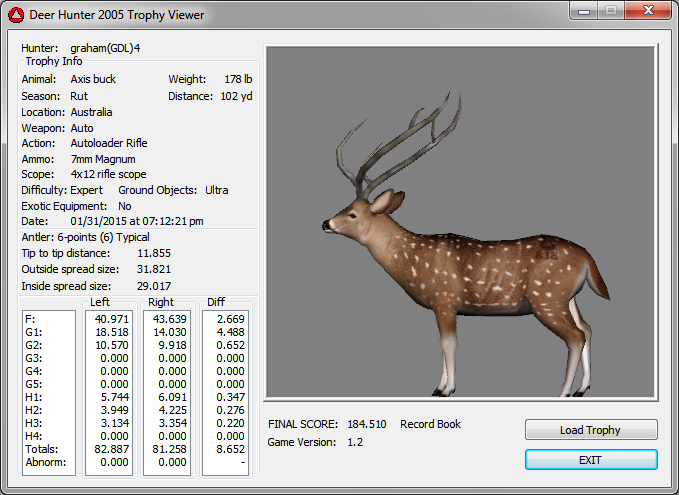This screenshot has height=495, width=679.
Task: Click the Game Version 1.2 value
Action: tap(354, 441)
